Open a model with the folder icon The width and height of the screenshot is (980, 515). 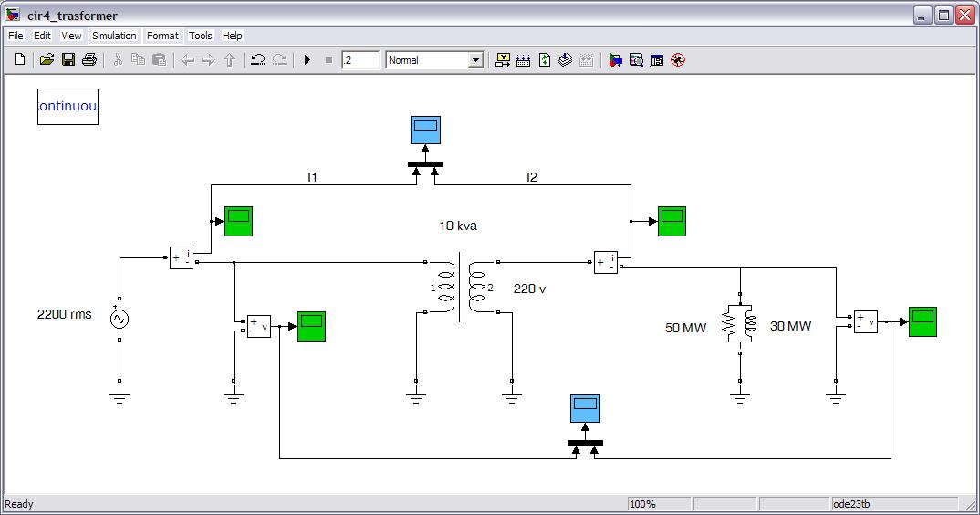[47, 60]
